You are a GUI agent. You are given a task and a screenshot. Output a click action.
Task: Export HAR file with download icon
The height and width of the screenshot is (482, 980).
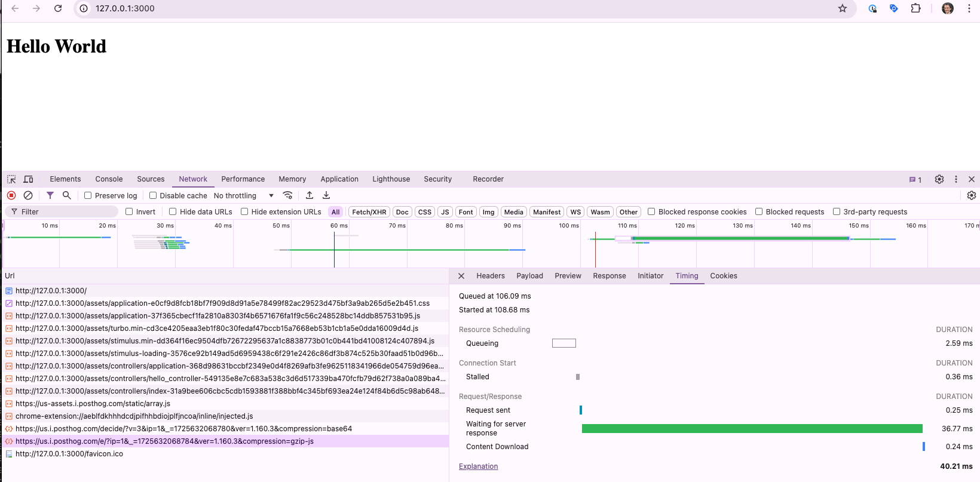(326, 195)
